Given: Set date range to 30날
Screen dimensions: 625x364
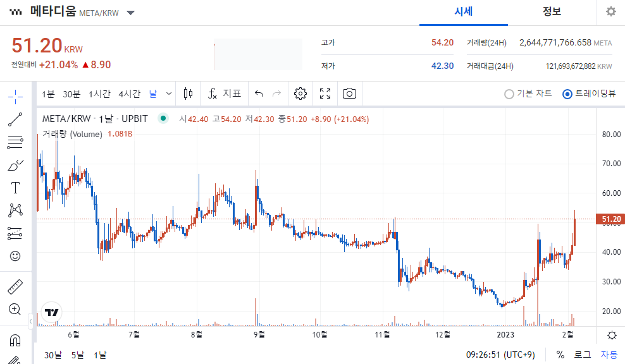Looking at the screenshot, I should click(53, 355).
